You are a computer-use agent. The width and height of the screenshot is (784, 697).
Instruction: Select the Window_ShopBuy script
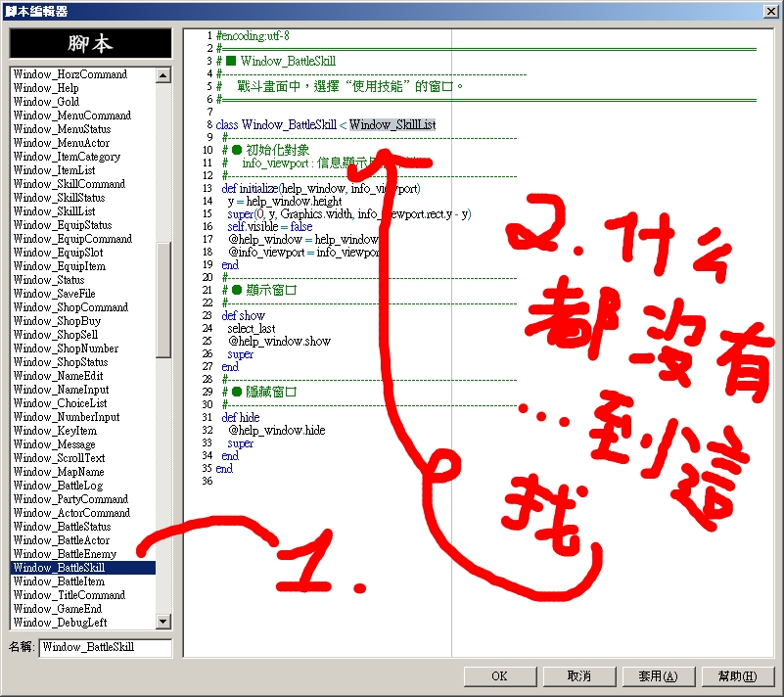click(83, 321)
